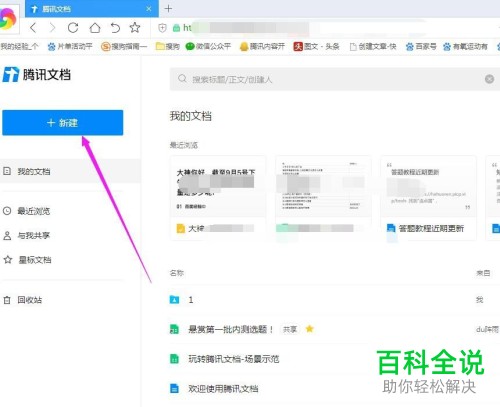Screen dimensions: 500x407
Task: Open the 我的经验 bookmark
Action: click(19, 46)
